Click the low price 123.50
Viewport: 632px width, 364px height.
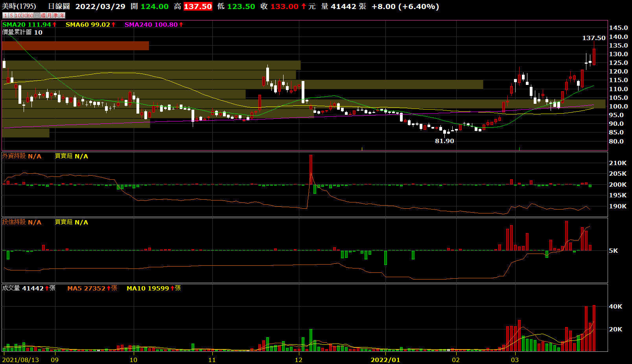(241, 6)
